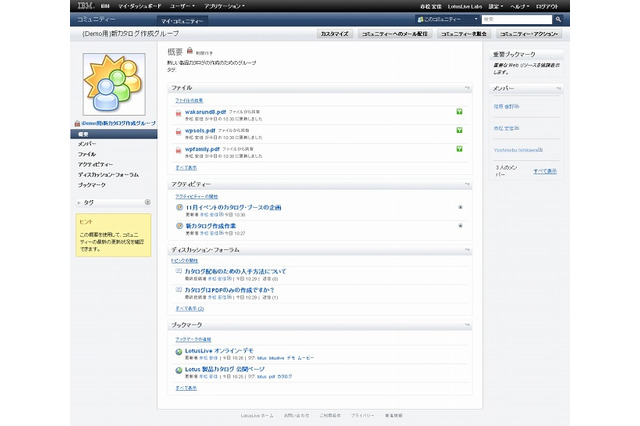Collapse the ディスカッション・フォーラム section header arrow
Image resolution: width=640 pixels, height=426 pixels.
(x=467, y=250)
